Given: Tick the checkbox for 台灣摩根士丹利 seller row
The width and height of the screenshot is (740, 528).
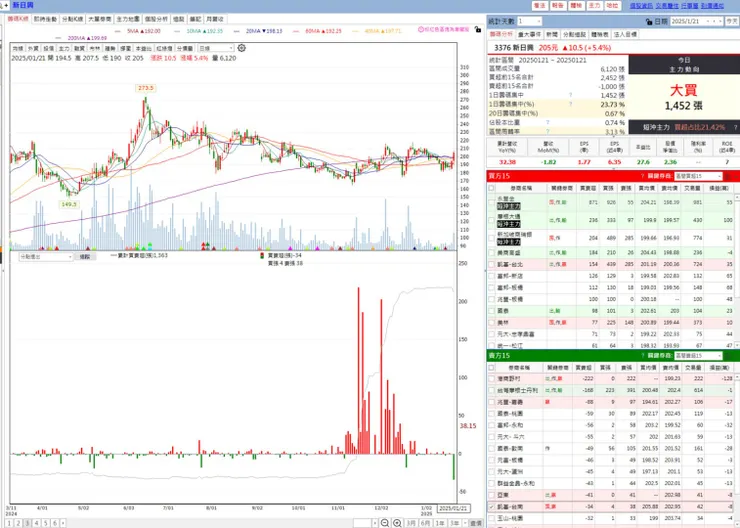Looking at the screenshot, I should 492,390.
